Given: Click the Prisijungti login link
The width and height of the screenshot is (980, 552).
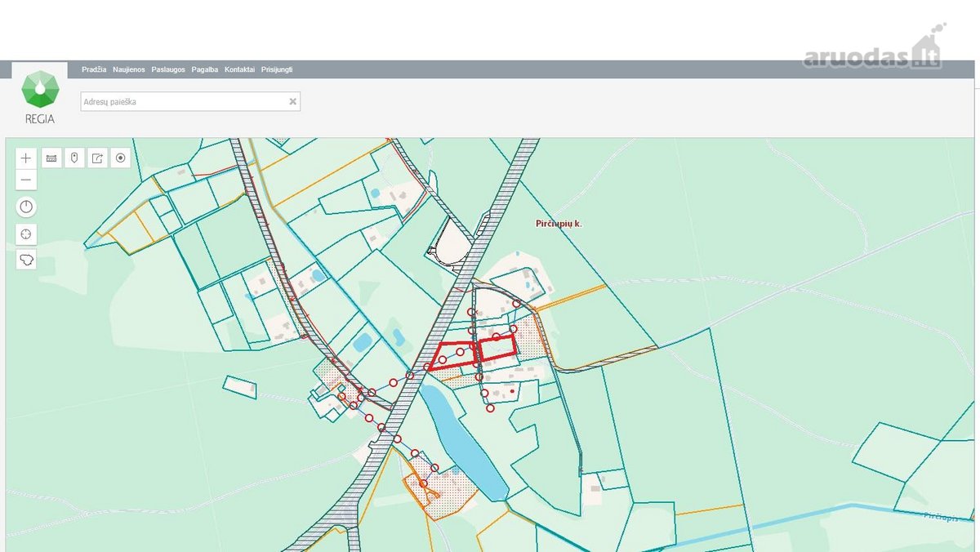Looking at the screenshot, I should pos(277,70).
